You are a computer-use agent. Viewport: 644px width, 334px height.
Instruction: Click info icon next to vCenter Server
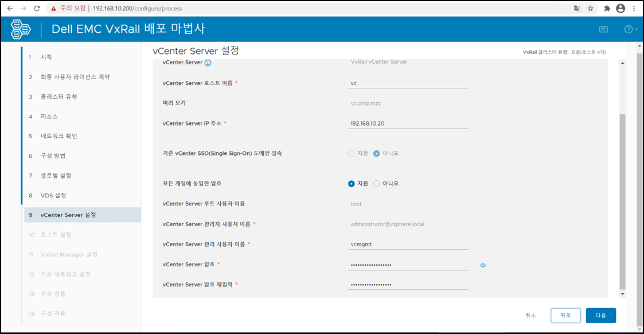pos(208,63)
